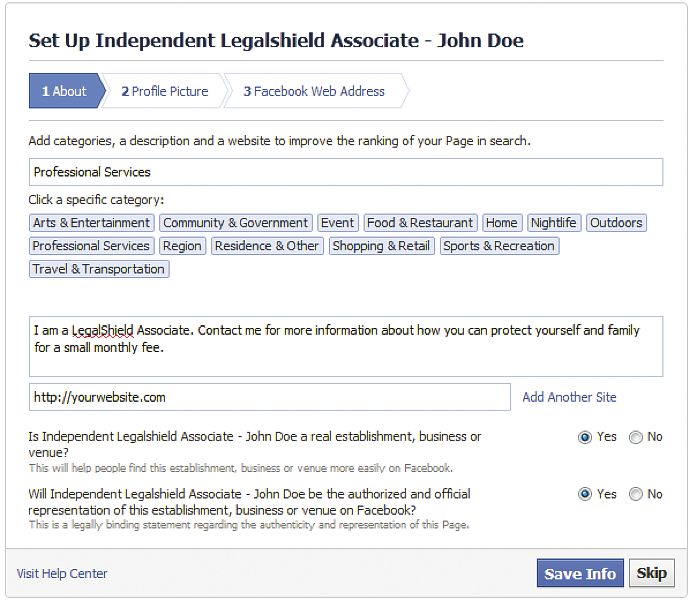Choose the Sports & Recreation category
Screen dimensions: 693x602
click(499, 246)
